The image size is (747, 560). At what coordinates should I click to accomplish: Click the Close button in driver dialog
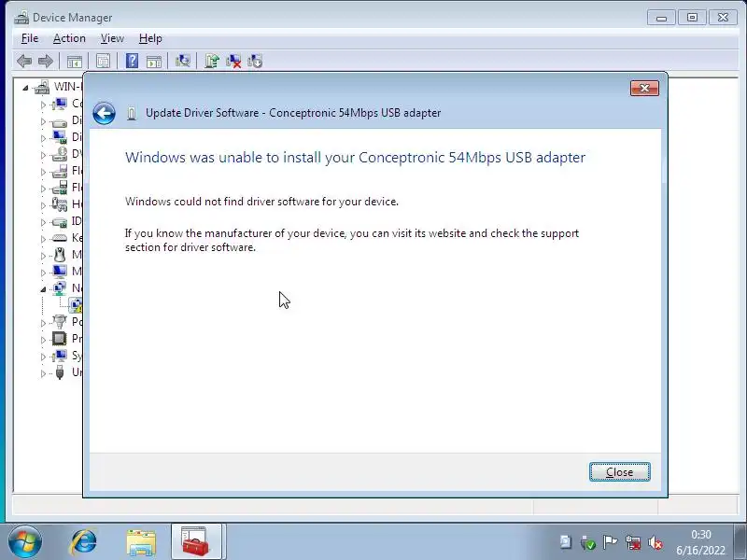coord(619,472)
